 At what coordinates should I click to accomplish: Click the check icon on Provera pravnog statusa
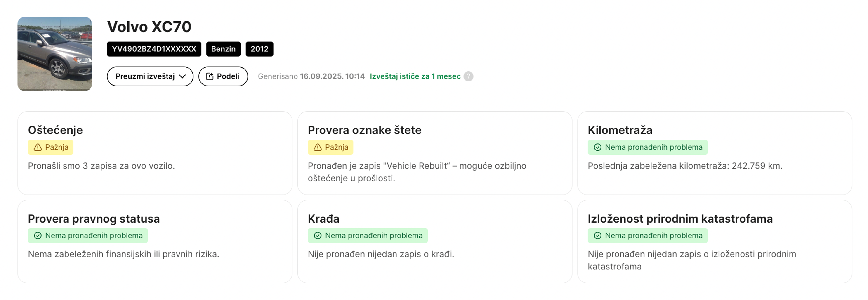click(x=38, y=236)
